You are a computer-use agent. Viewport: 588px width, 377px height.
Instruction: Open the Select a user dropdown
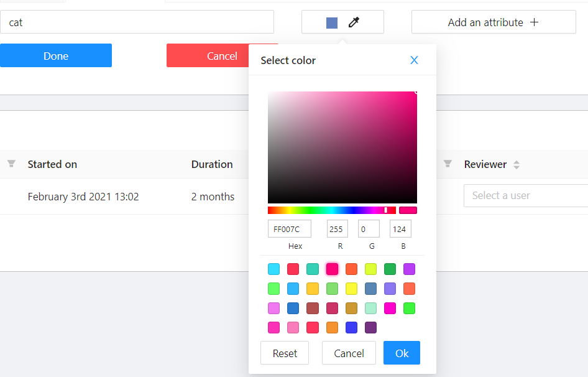pos(525,195)
